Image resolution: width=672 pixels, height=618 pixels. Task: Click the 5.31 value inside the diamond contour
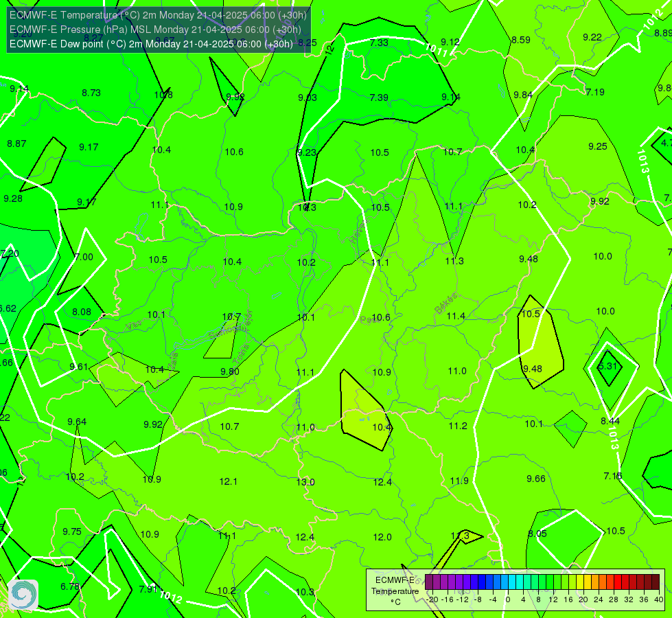click(607, 366)
